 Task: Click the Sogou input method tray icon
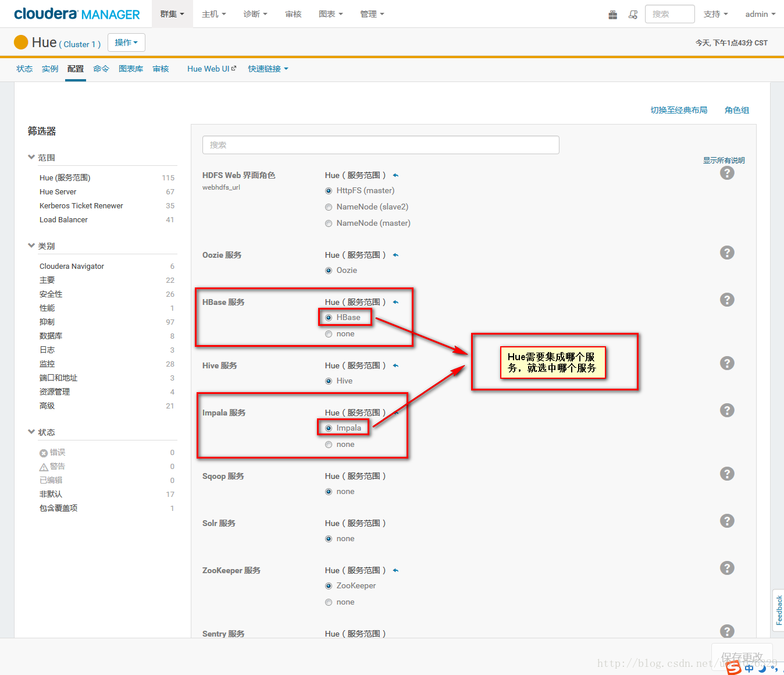734,668
